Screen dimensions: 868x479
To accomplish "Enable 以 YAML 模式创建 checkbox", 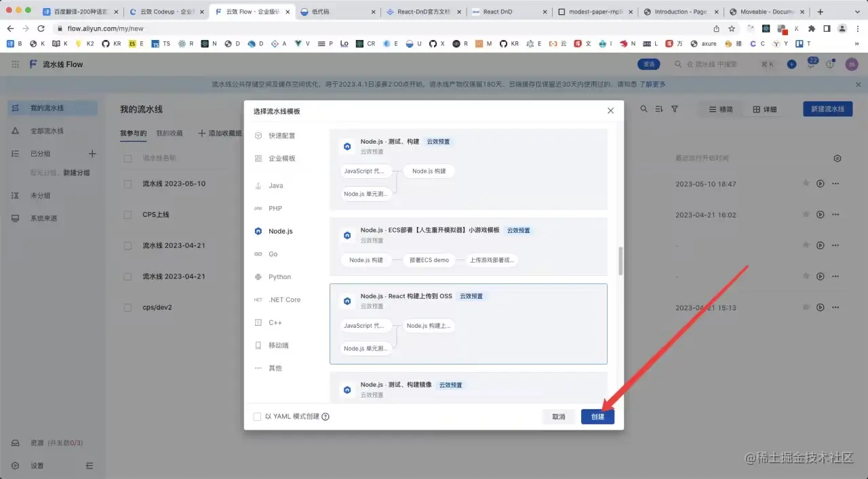I will [x=257, y=417].
